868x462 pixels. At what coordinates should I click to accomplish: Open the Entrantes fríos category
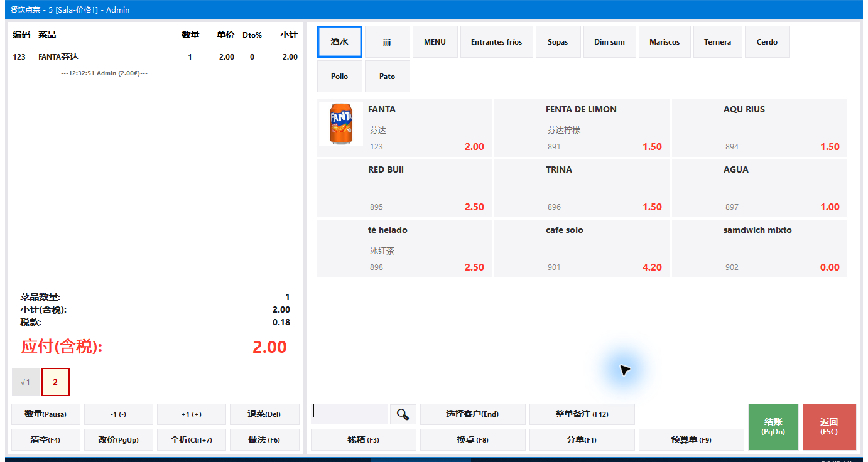496,42
